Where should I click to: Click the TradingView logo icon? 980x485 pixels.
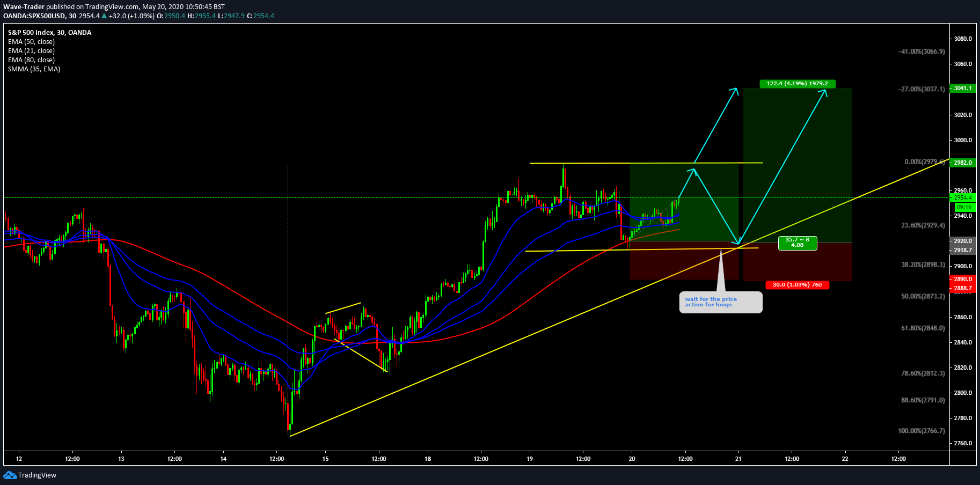pos(10,475)
